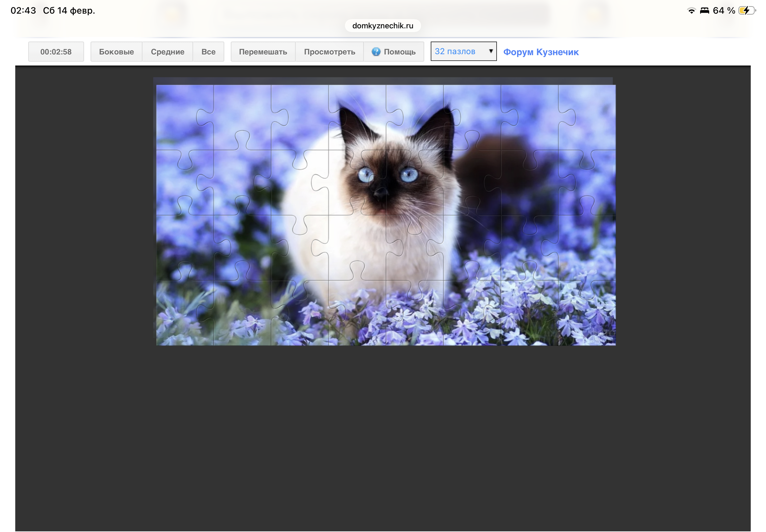Tap the sleep focus bed icon
Viewport: 766px width, 532px height.
[704, 11]
